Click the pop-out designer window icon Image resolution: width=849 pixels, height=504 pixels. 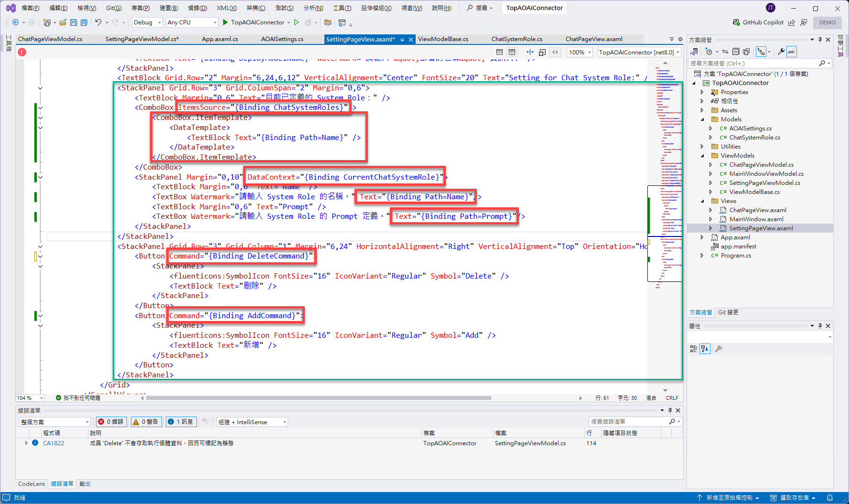pos(542,52)
